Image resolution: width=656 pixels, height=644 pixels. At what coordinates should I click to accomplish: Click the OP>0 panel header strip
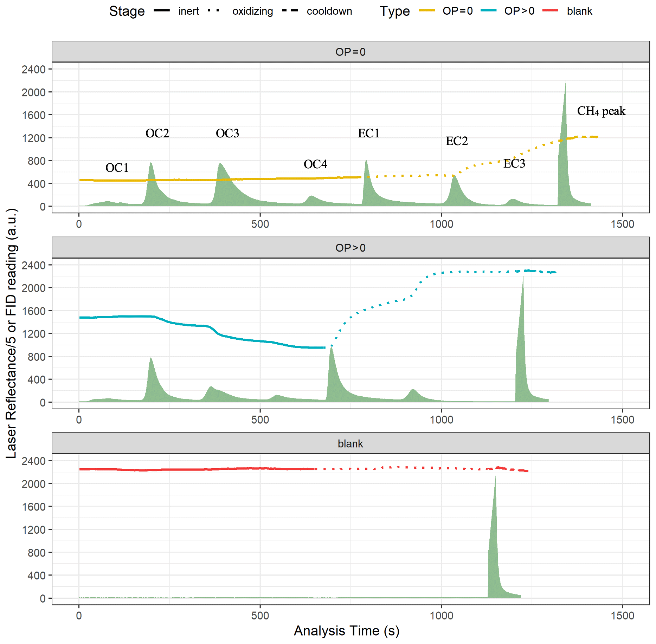(350, 248)
